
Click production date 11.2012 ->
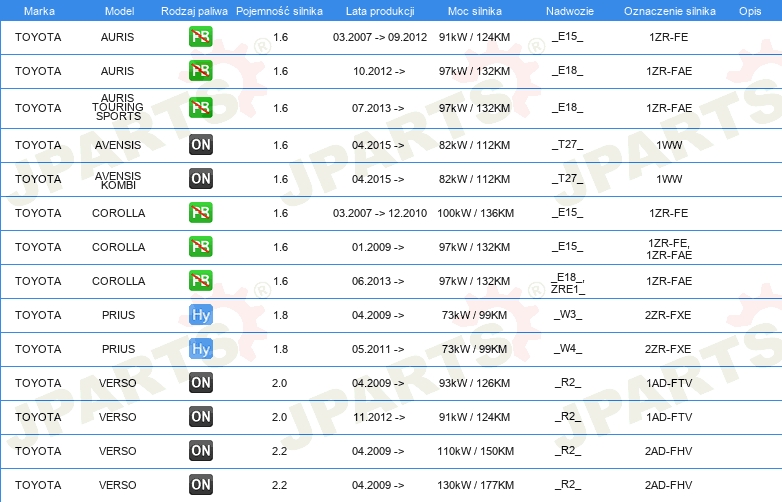coord(379,417)
